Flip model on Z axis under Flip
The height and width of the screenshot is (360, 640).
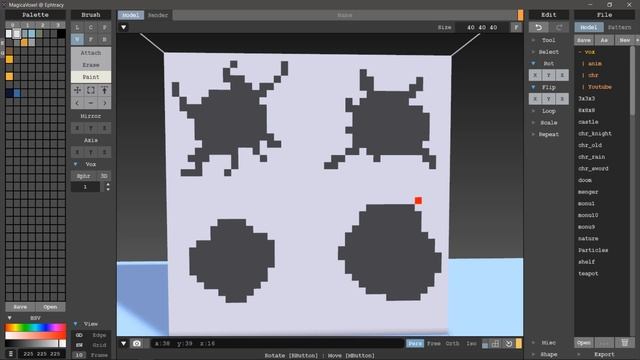tap(562, 99)
